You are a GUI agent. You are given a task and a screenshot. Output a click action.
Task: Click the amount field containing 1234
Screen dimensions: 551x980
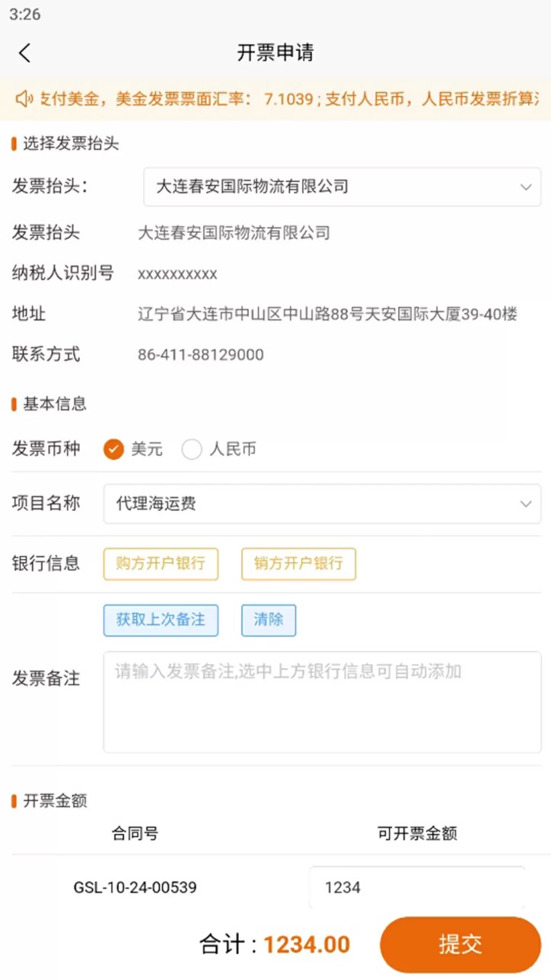pos(417,887)
